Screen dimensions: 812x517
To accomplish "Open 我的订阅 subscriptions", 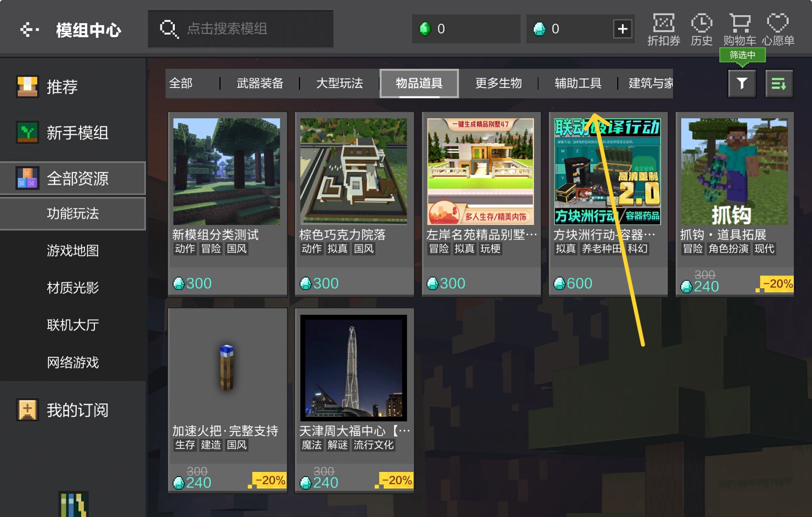I will [x=77, y=410].
